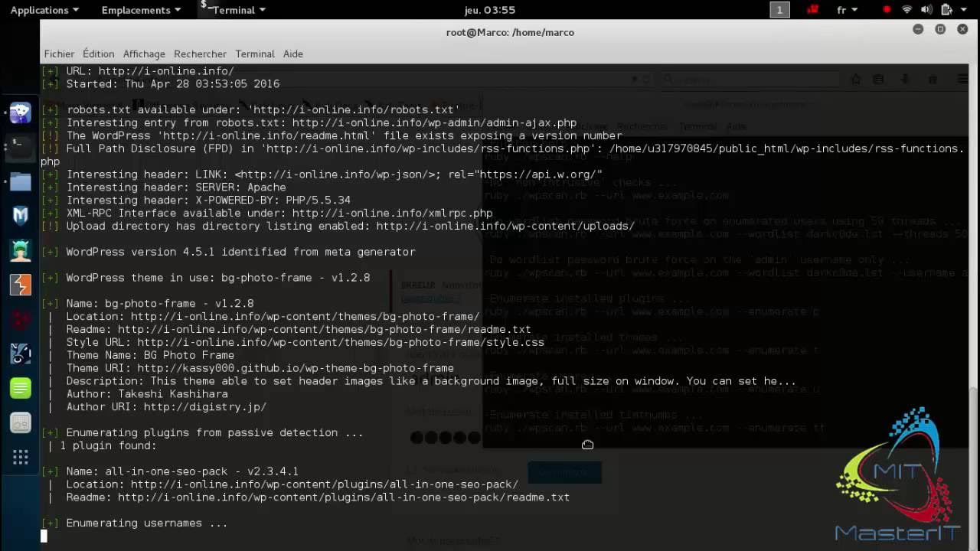The image size is (980, 551).
Task: Click the all-in-one-seo-pack v2.3.4.1 name line
Action: coord(170,471)
